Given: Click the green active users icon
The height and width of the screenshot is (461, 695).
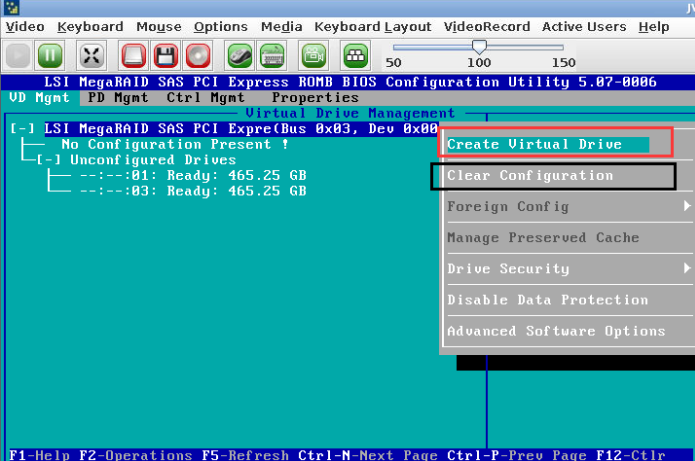Looking at the screenshot, I should tap(355, 55).
